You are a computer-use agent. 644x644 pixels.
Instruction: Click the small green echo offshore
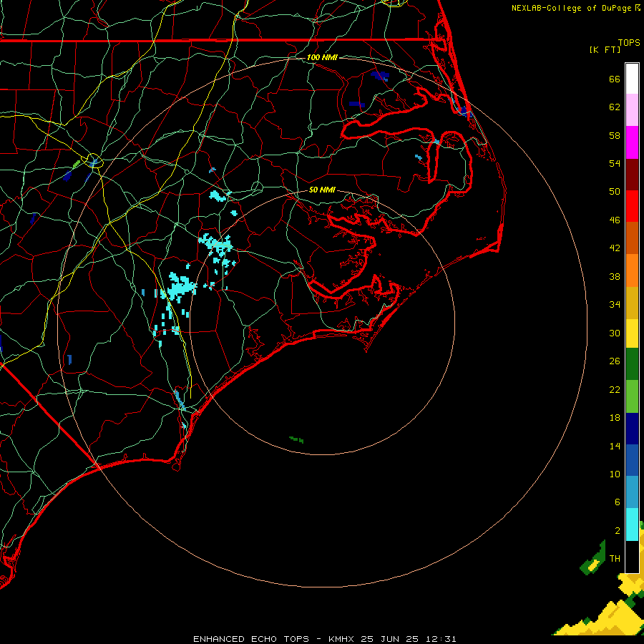tap(296, 440)
